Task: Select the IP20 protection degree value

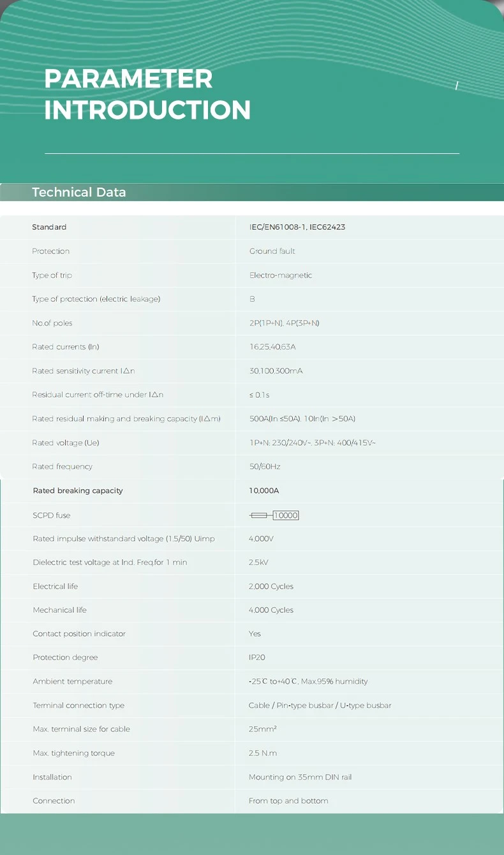Action: point(257,657)
